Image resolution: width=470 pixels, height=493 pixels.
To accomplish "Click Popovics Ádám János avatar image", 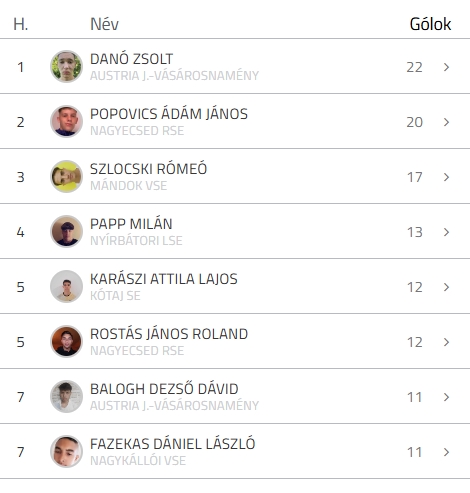I will (x=66, y=122).
